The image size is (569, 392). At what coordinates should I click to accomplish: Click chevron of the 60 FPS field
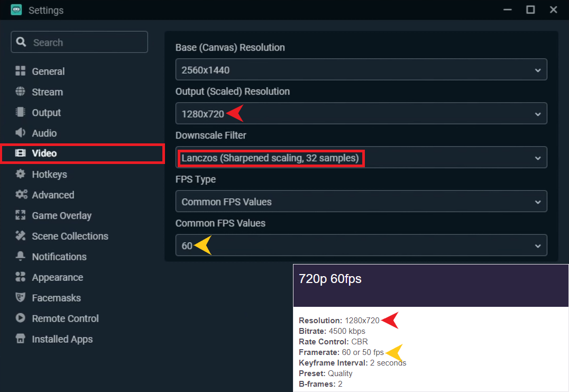[538, 245]
